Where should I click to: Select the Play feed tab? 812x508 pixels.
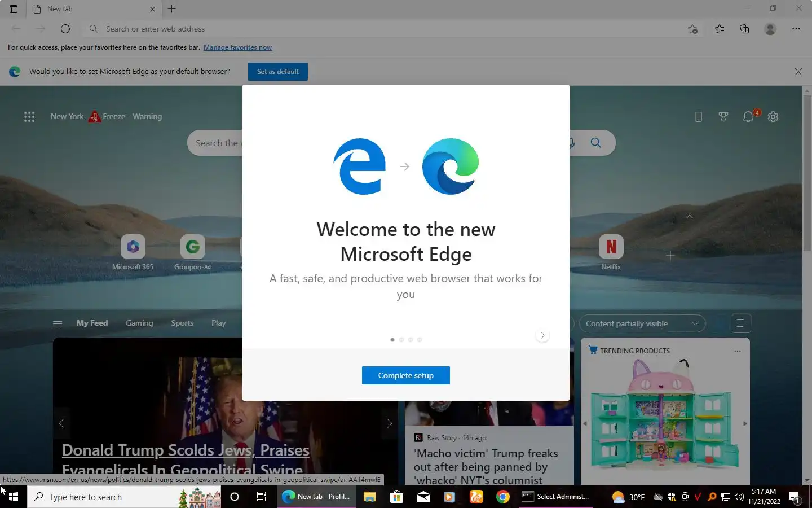click(x=219, y=323)
